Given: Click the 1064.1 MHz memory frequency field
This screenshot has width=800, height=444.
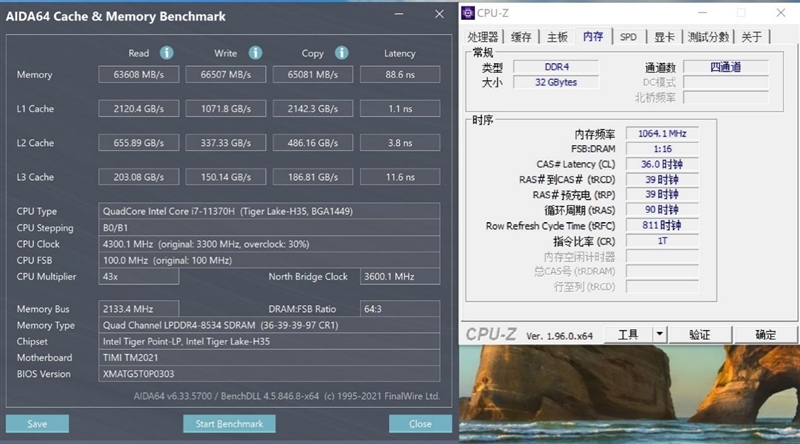Looking at the screenshot, I should [662, 134].
